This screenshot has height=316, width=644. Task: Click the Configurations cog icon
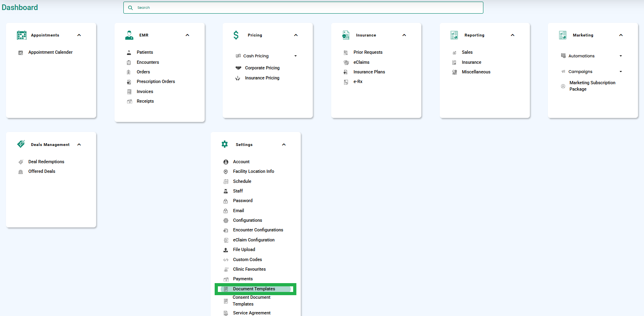click(x=226, y=221)
